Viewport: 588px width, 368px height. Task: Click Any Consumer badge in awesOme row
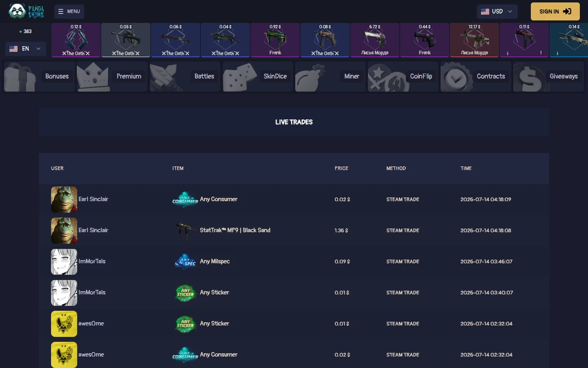coord(185,355)
